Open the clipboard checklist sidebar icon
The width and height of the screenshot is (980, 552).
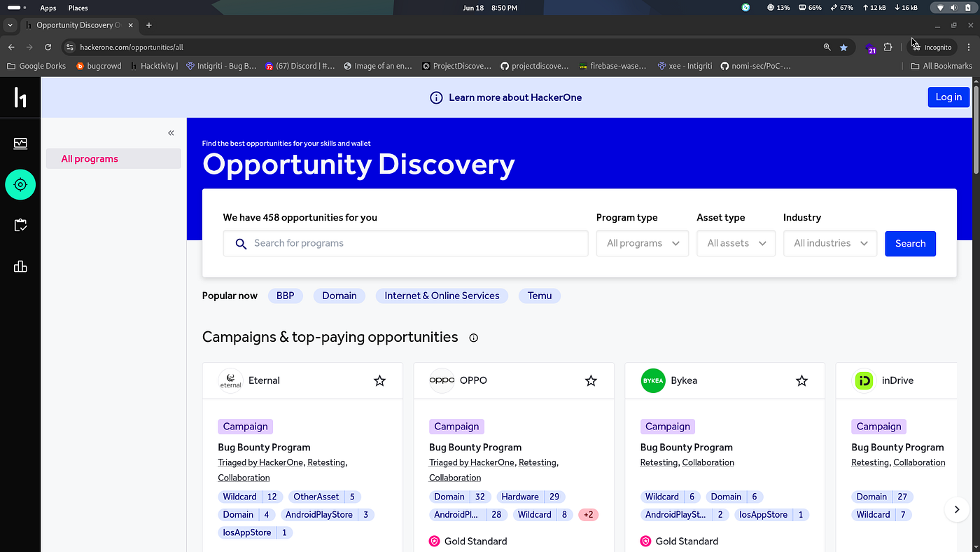pos(20,226)
